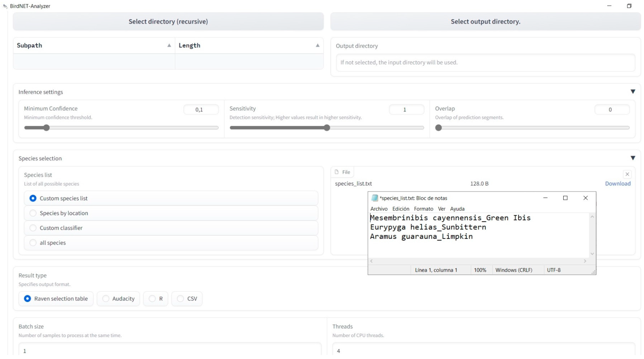This screenshot has width=644, height=359.
Task: Open Archivo menu in Notepad
Action: point(379,209)
